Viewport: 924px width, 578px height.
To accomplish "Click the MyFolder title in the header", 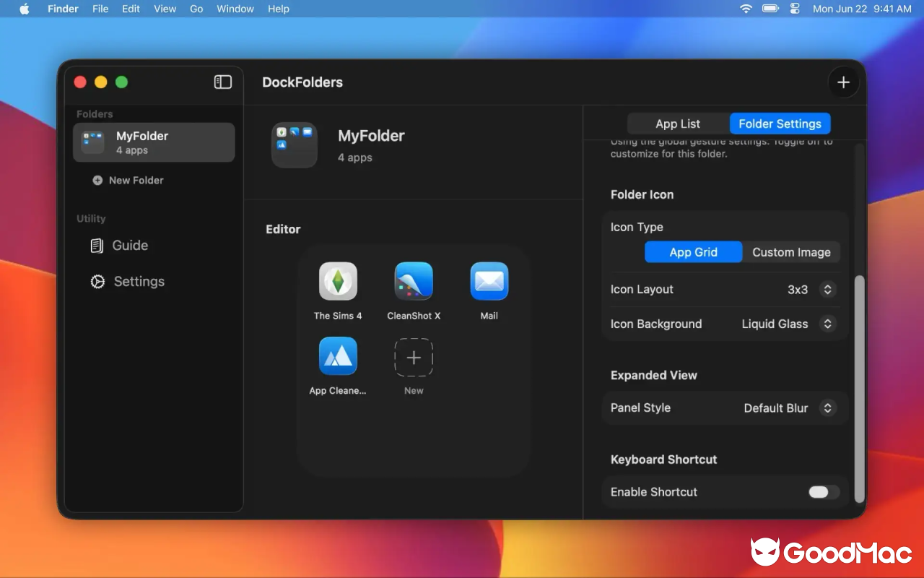I will [x=371, y=136].
